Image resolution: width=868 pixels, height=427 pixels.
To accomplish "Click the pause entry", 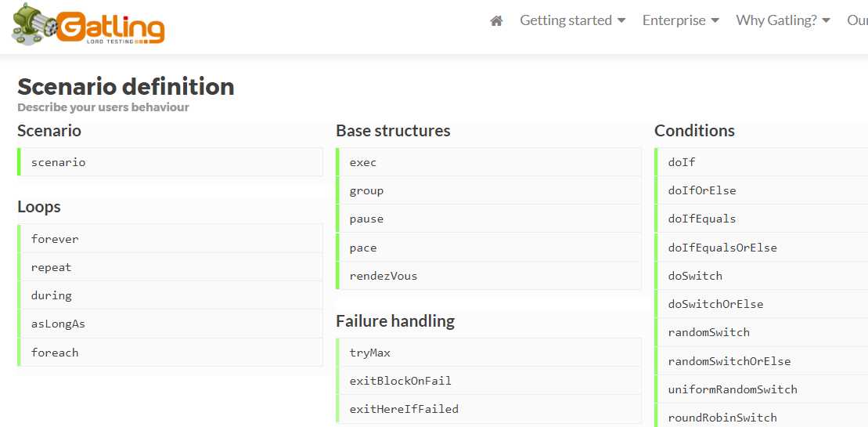I will 489,219.
